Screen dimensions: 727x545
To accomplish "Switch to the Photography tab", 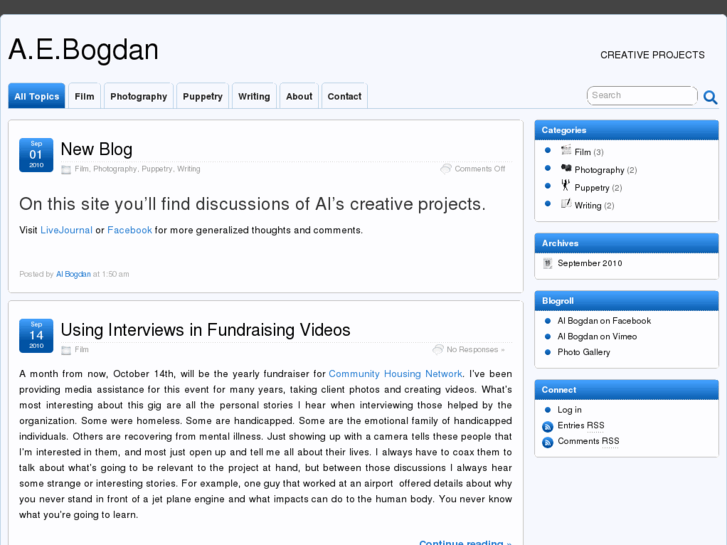I will [139, 96].
